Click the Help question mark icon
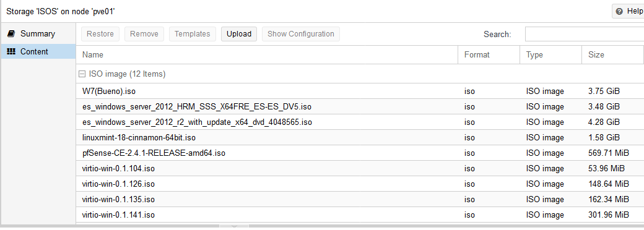This screenshot has width=644, height=230. (619, 12)
